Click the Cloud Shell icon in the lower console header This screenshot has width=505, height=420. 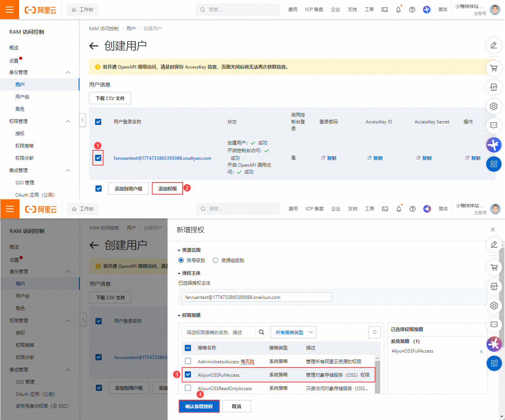(x=385, y=209)
